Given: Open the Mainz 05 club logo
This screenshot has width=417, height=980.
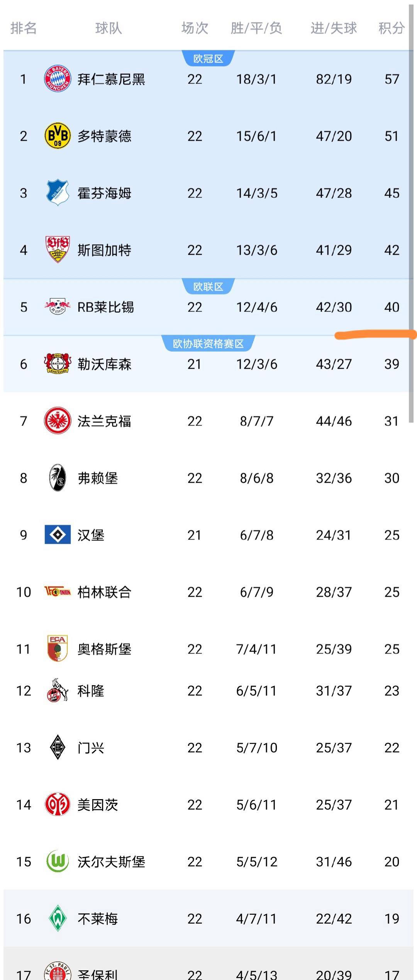Looking at the screenshot, I should 58,804.
